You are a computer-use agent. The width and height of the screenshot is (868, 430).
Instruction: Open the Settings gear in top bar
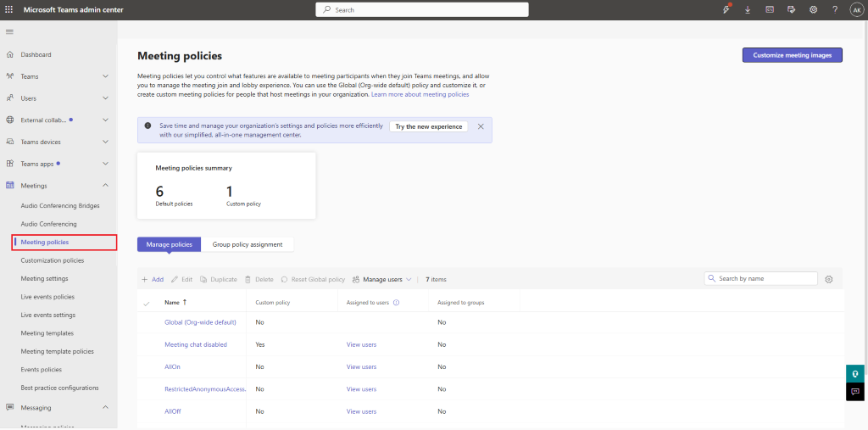813,10
